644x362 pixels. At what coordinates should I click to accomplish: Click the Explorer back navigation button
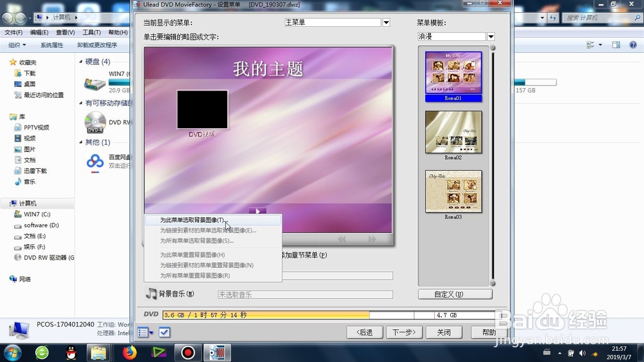[x=8, y=18]
